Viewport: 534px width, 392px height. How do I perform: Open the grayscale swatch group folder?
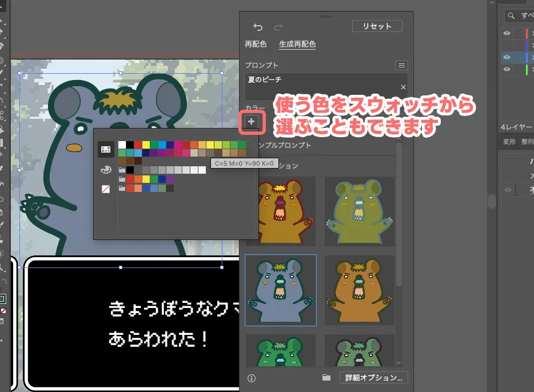pyautogui.click(x=122, y=170)
